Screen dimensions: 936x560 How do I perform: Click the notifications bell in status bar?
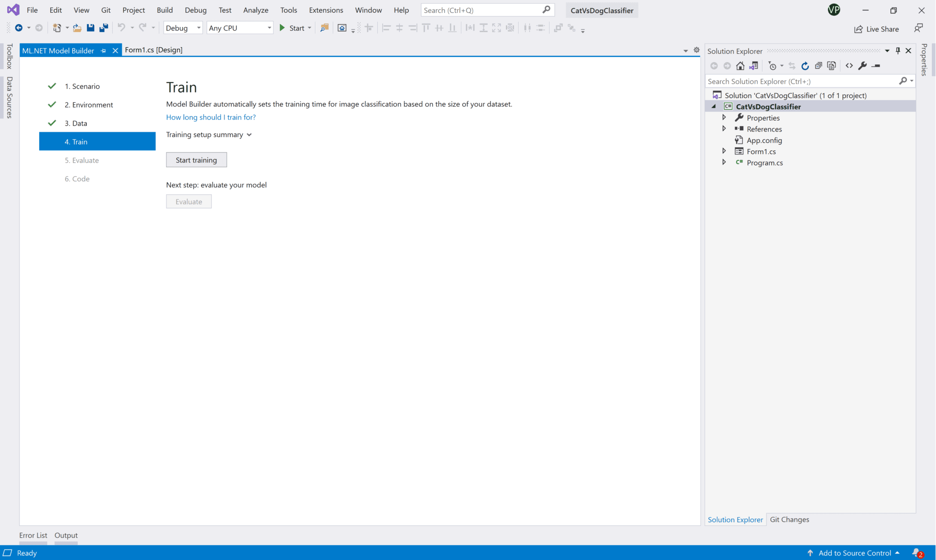pyautogui.click(x=917, y=553)
